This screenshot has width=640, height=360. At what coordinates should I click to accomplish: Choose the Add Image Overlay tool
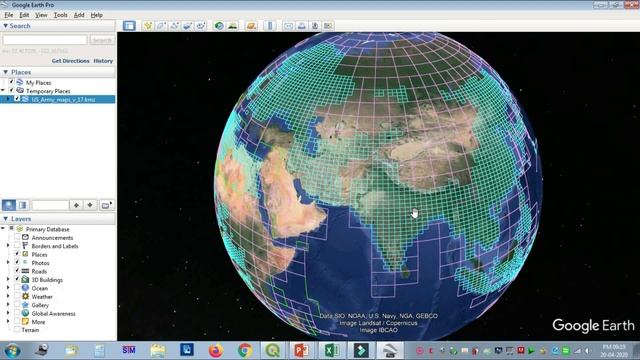[x=187, y=26]
